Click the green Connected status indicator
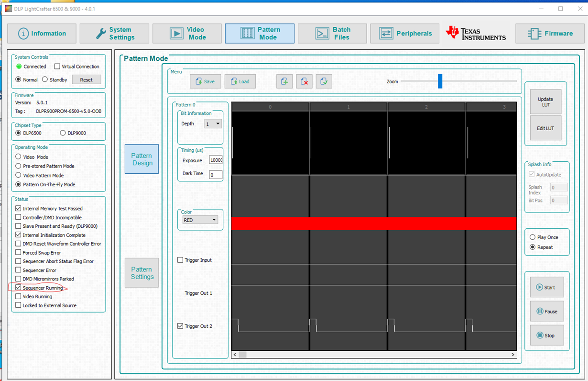This screenshot has height=381, width=588. [x=19, y=67]
